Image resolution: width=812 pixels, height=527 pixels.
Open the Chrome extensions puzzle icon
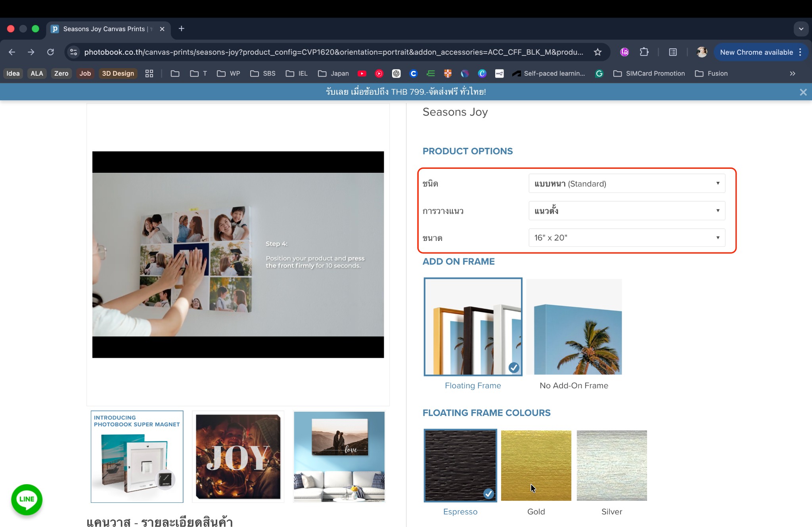click(x=644, y=52)
